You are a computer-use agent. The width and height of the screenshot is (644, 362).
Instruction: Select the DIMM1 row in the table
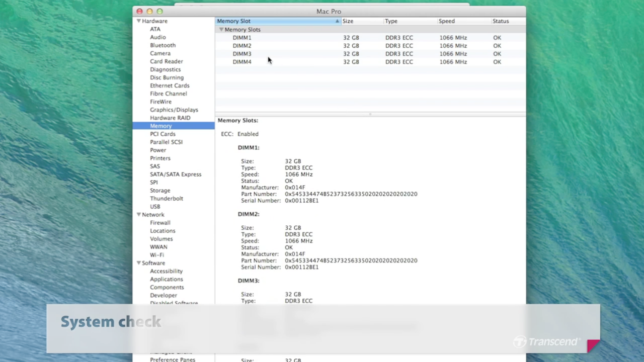coord(370,38)
